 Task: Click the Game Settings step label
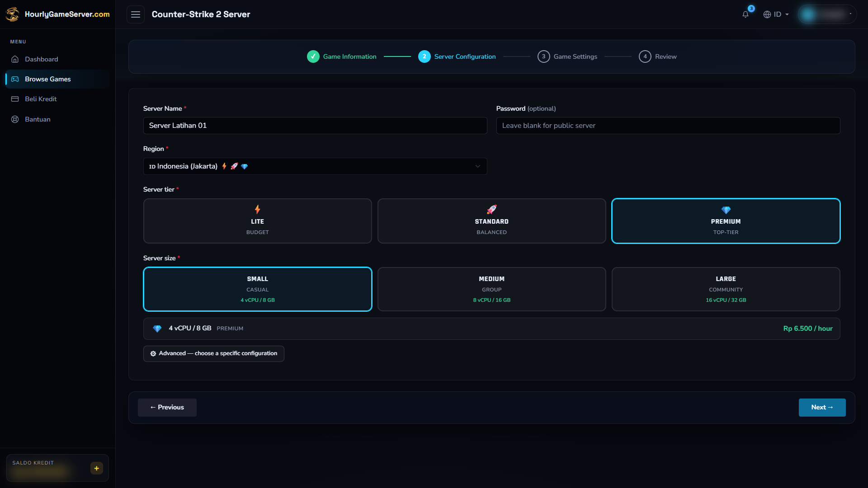coord(576,56)
